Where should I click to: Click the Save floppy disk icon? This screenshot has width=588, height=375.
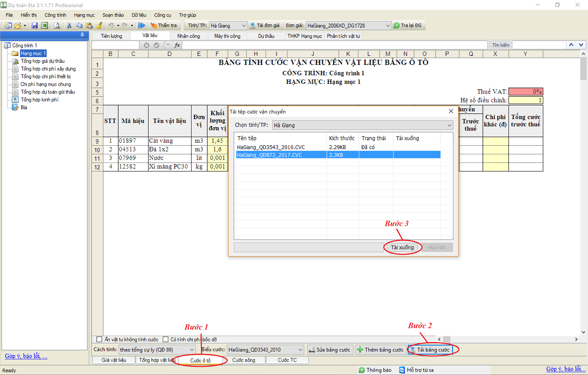(34, 26)
